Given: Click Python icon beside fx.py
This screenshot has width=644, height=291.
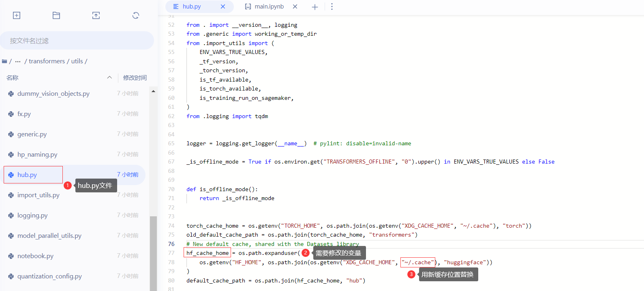Looking at the screenshot, I should (11, 114).
